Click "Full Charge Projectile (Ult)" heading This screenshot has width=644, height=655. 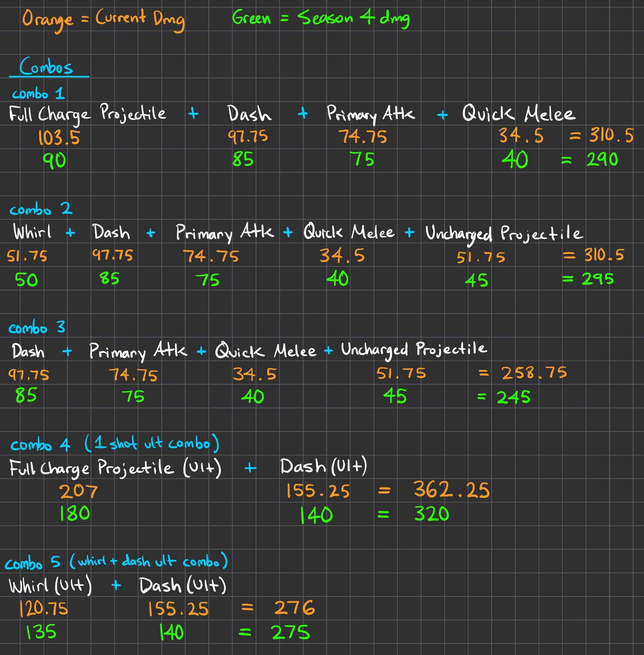coord(115,468)
